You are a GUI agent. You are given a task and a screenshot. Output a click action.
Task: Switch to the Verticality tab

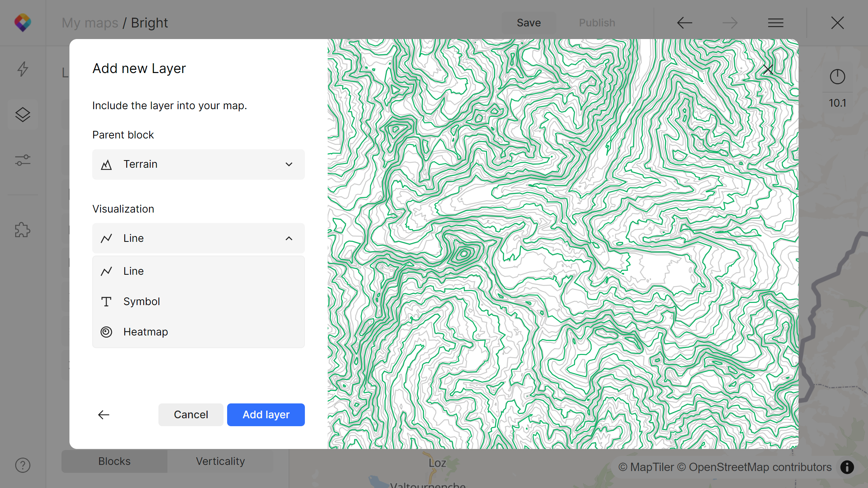[x=220, y=460]
